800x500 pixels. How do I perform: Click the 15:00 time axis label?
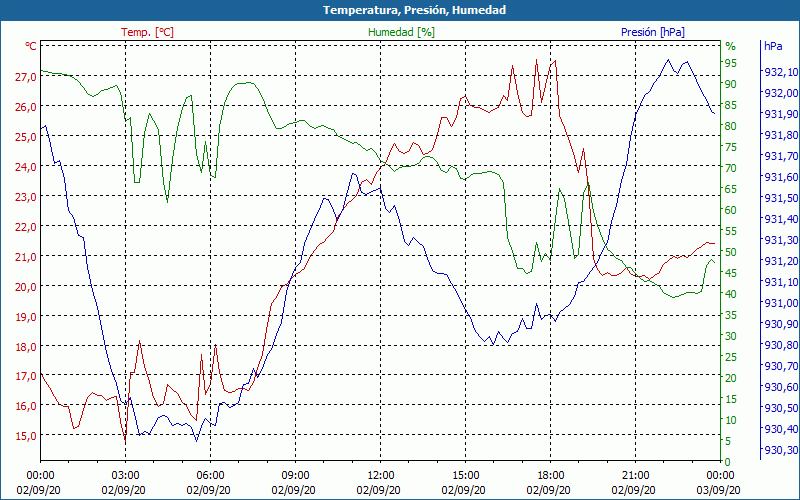[465, 476]
